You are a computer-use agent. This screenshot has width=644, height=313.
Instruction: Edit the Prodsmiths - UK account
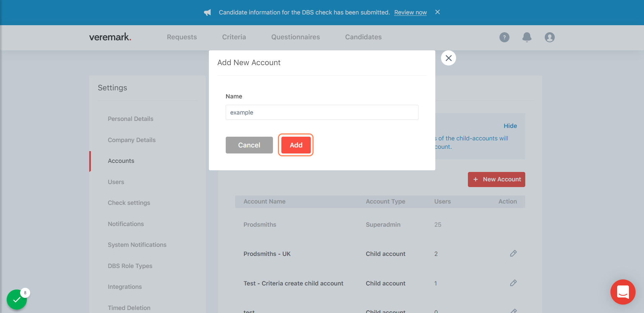[513, 254]
